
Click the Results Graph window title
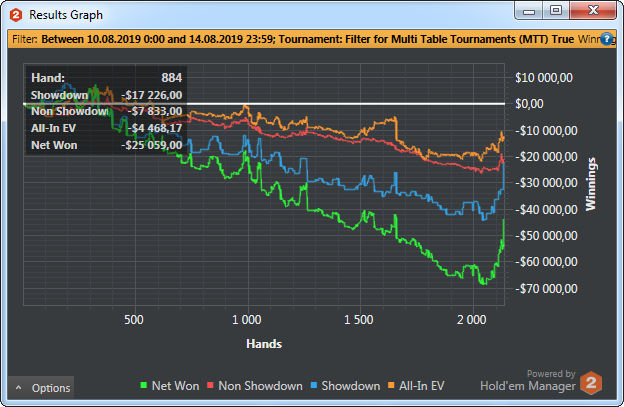66,15
